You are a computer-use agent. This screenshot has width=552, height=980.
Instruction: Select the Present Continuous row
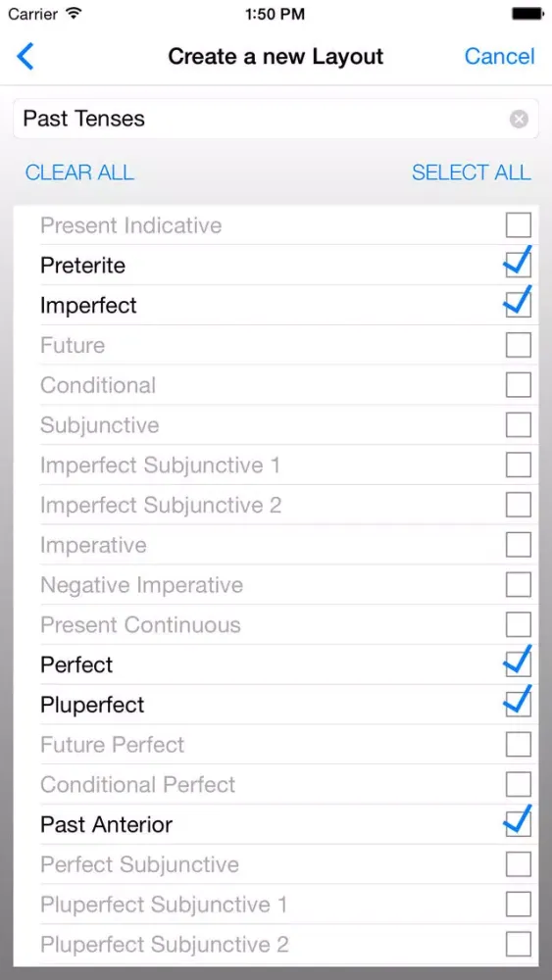point(276,625)
